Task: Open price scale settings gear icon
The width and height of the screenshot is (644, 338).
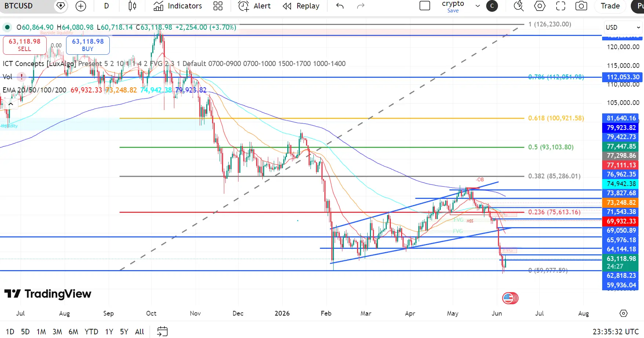Action: tap(623, 313)
